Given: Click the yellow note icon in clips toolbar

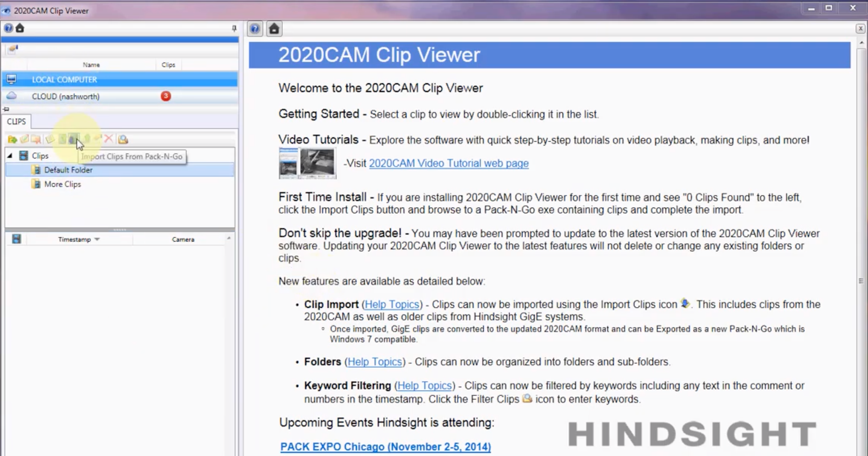Looking at the screenshot, I should click(50, 139).
